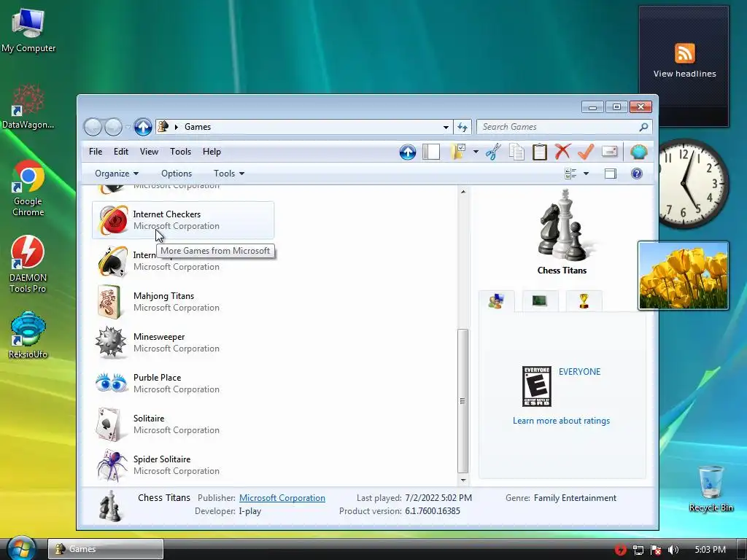
Task: Open the Help menu
Action: coord(212,152)
